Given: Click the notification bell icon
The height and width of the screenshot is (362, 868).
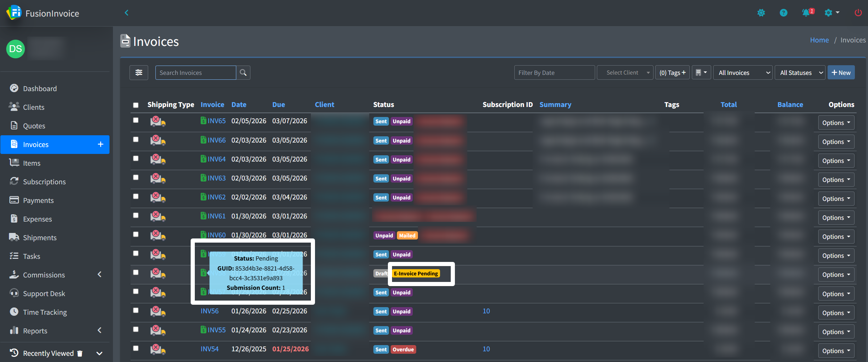Looking at the screenshot, I should click(806, 13).
